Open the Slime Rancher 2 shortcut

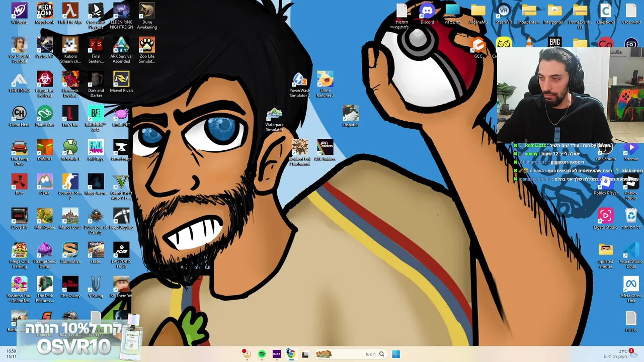pyautogui.click(x=325, y=84)
